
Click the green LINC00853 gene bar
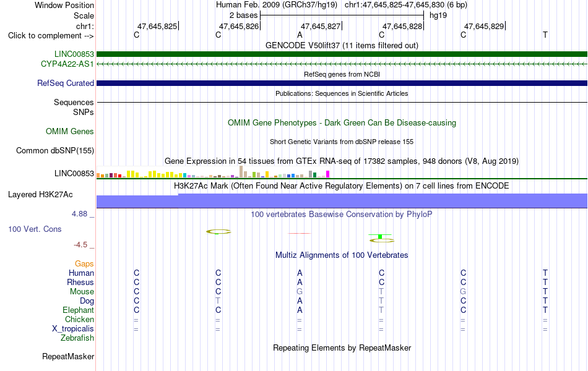tap(342, 54)
